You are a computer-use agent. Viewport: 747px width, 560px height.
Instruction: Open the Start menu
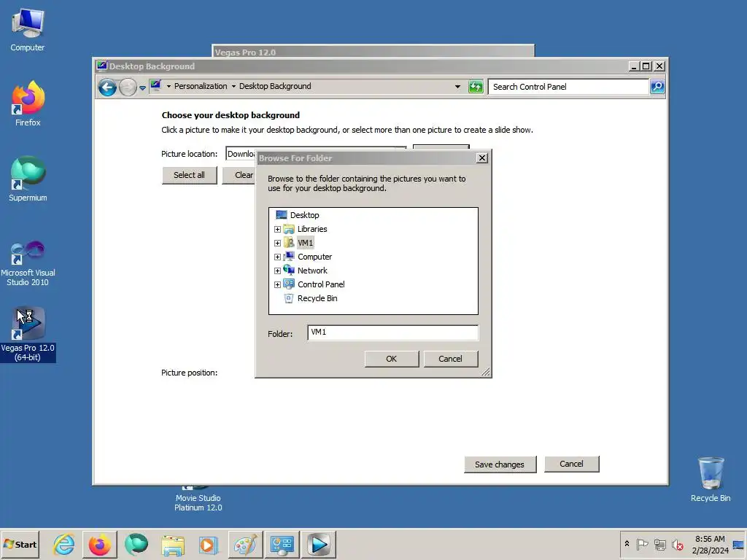coord(20,544)
